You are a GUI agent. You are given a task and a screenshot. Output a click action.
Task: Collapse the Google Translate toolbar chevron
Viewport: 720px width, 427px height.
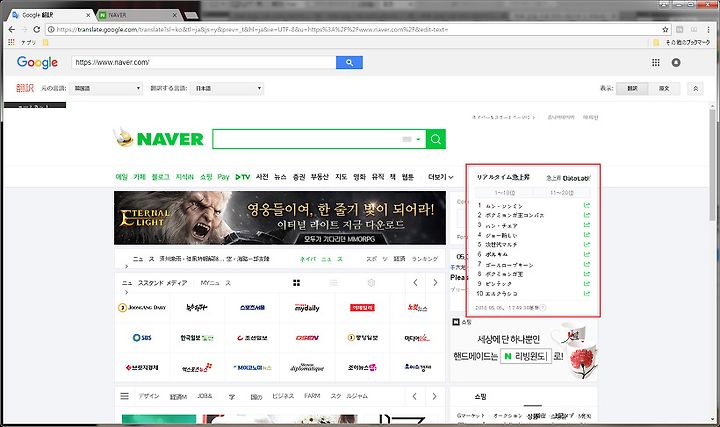click(695, 88)
